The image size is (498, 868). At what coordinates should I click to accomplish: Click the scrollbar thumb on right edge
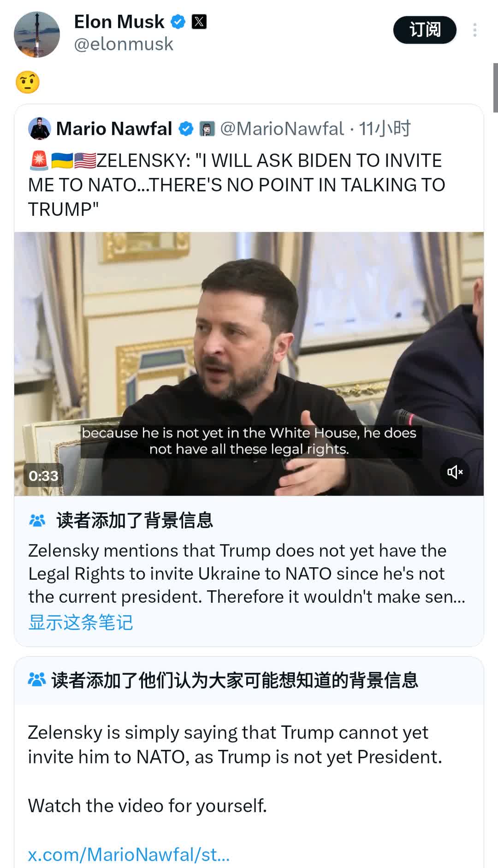(495, 88)
